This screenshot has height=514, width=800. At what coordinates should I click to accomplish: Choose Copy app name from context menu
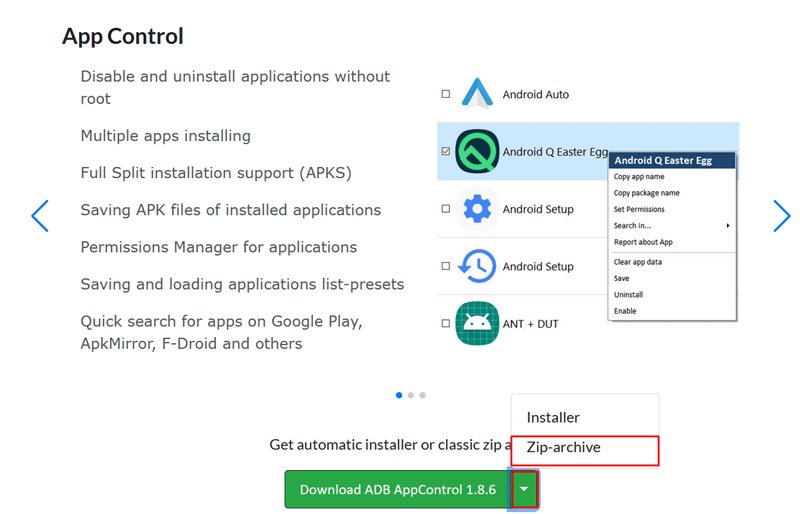(x=639, y=177)
